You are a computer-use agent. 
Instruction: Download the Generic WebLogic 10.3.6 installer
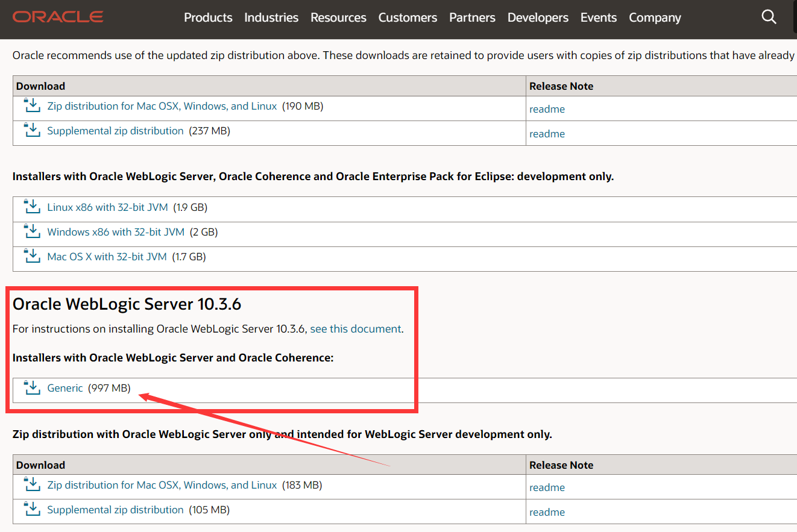point(65,388)
